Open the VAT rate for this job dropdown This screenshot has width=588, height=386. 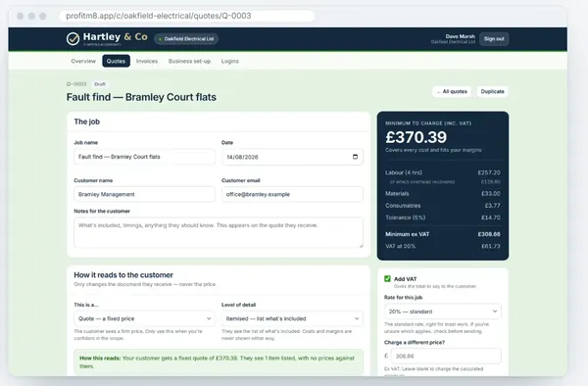pyautogui.click(x=443, y=312)
